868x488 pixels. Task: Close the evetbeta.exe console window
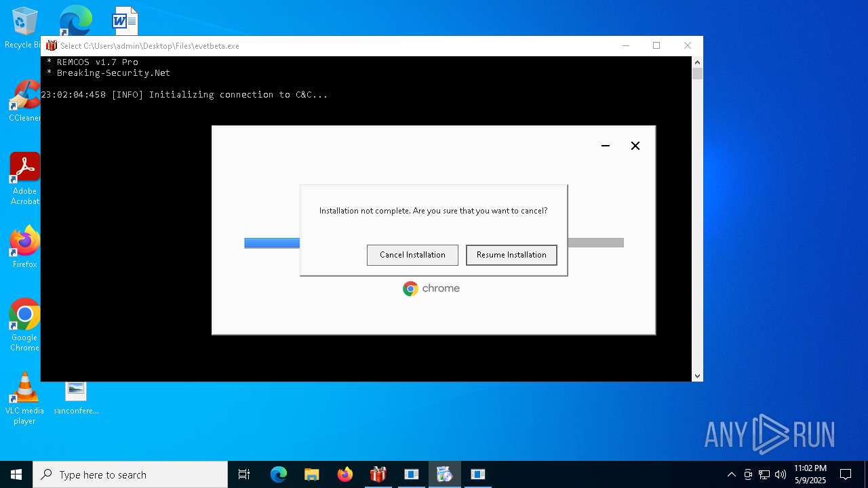point(688,45)
